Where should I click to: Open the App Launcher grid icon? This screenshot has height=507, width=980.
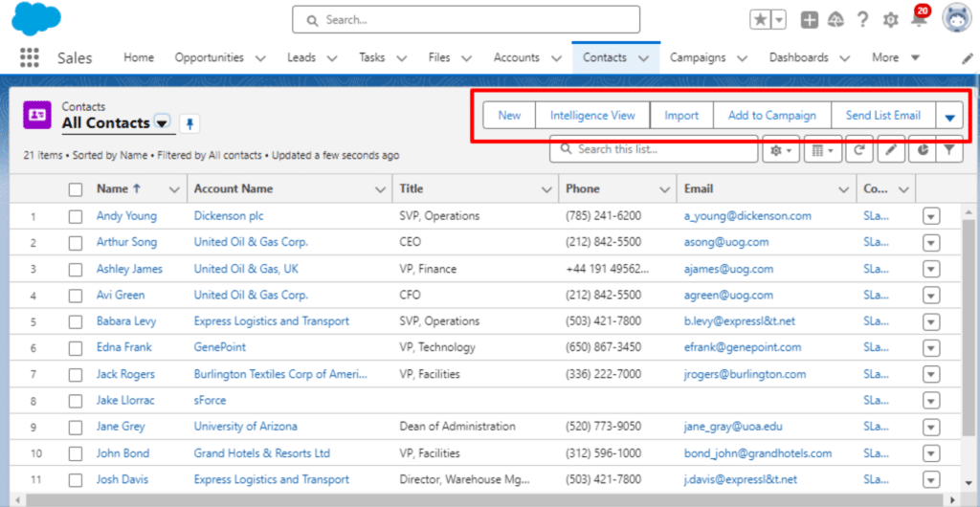coord(30,57)
